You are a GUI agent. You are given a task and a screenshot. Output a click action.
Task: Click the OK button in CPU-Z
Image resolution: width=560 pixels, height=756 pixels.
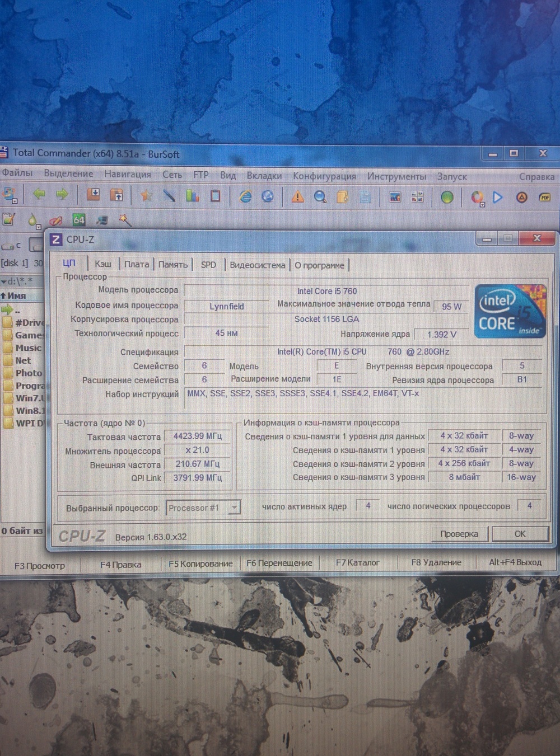[520, 534]
